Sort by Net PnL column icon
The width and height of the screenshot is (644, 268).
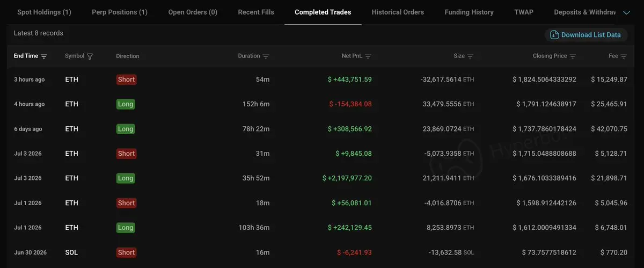tap(368, 56)
